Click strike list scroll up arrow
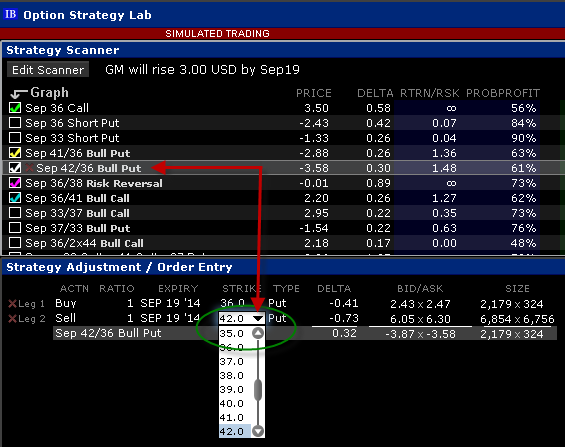 coord(258,333)
